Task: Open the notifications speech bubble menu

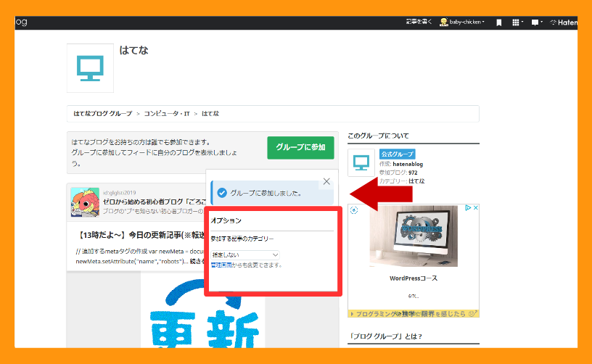Action: click(537, 22)
